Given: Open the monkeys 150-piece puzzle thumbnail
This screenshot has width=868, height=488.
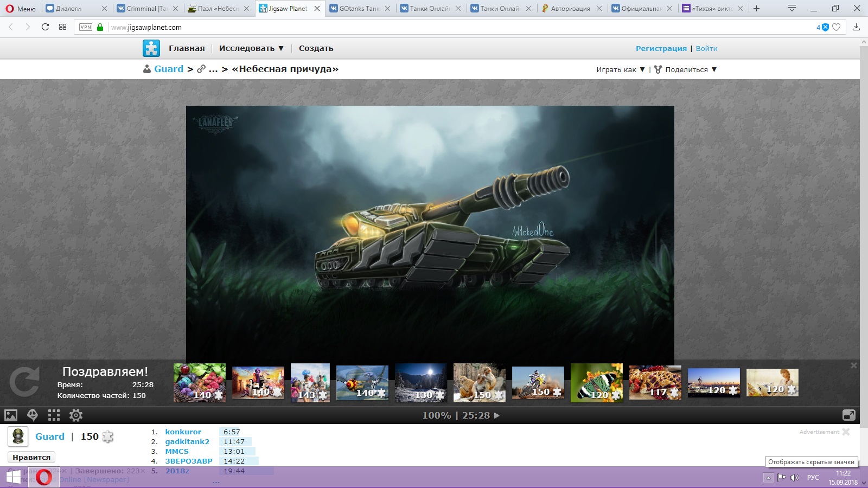Looking at the screenshot, I should pos(480,383).
